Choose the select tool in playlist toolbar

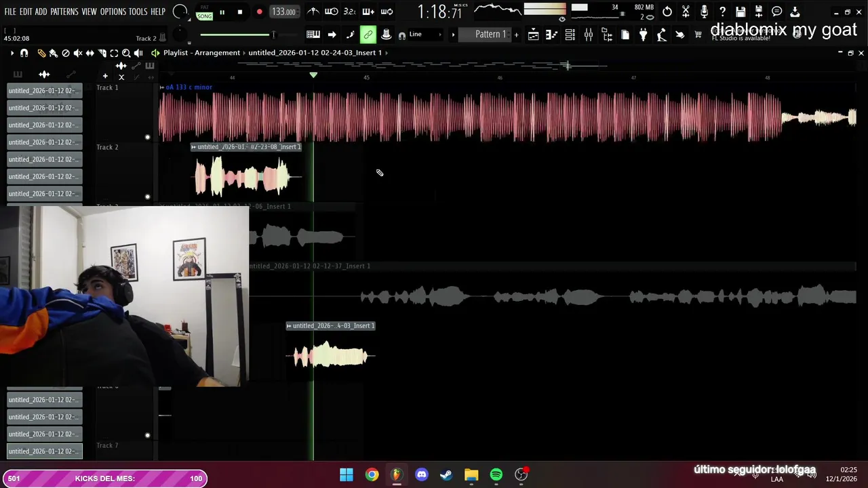tap(114, 53)
